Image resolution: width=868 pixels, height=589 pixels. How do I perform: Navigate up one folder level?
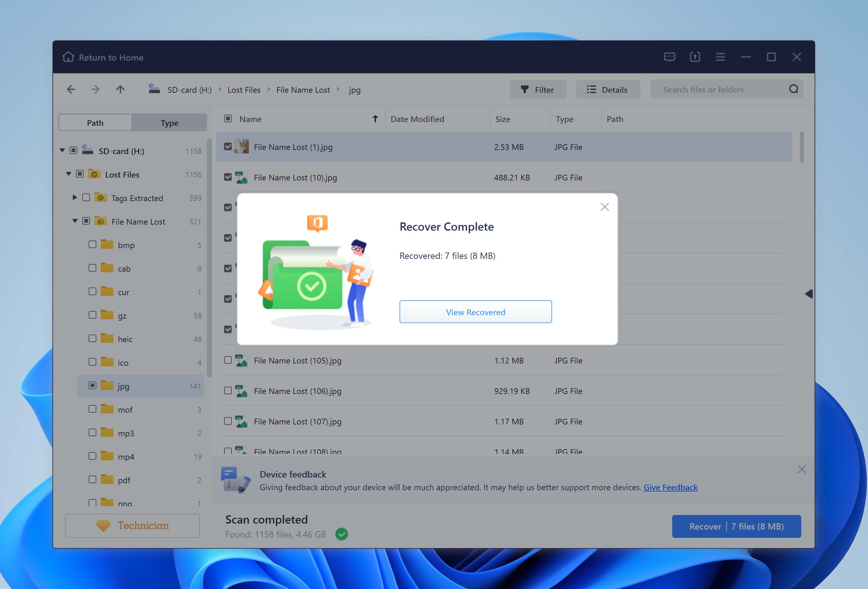pyautogui.click(x=120, y=90)
